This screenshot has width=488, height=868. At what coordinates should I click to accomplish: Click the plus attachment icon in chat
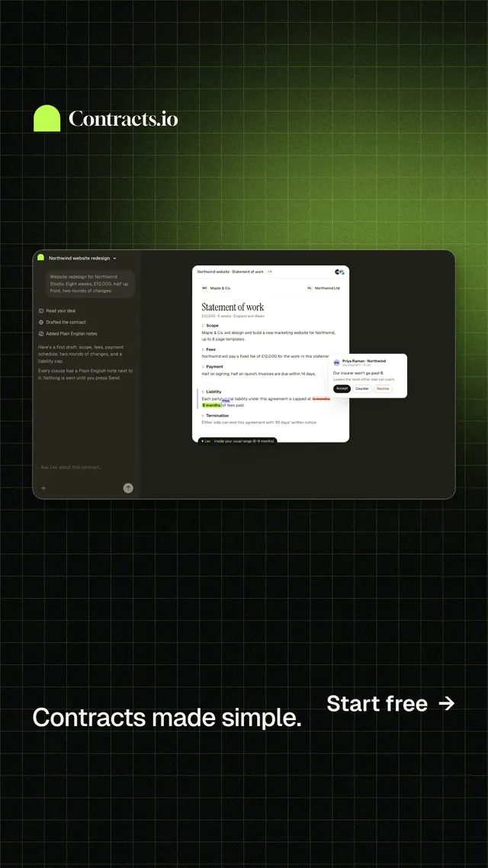[43, 487]
